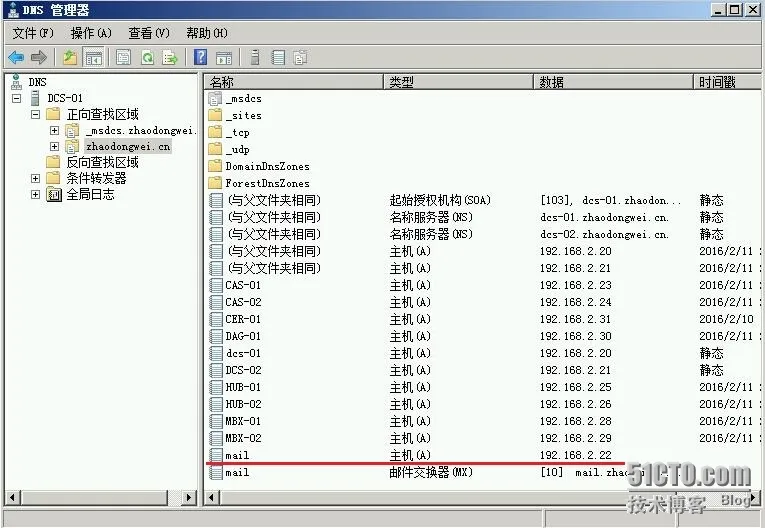
Task: Click the record icon beside CAS-01
Action: pyautogui.click(x=216, y=285)
